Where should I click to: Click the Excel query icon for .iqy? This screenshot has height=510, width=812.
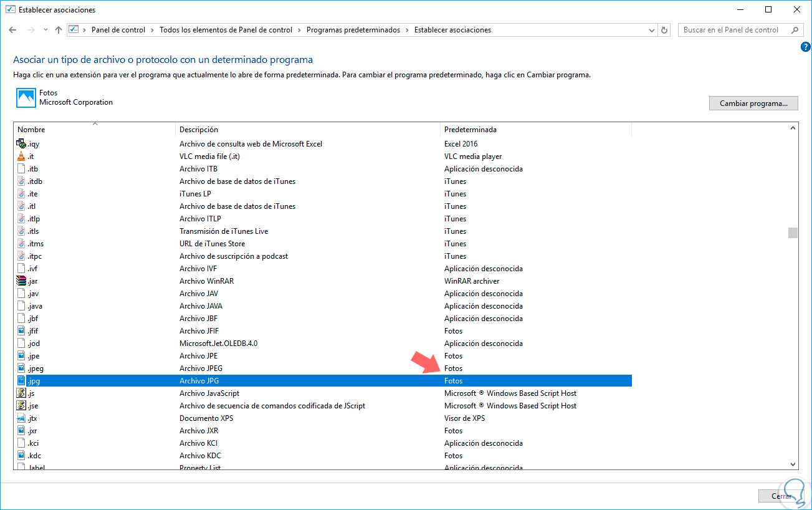(21, 143)
